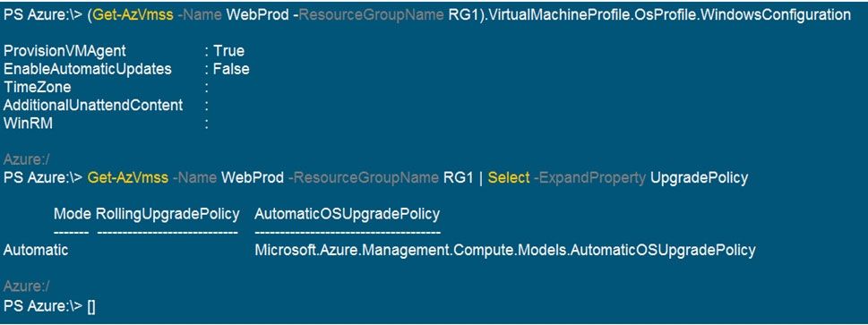The image size is (868, 325).
Task: Click the TimeZone property label
Action: pos(37,88)
